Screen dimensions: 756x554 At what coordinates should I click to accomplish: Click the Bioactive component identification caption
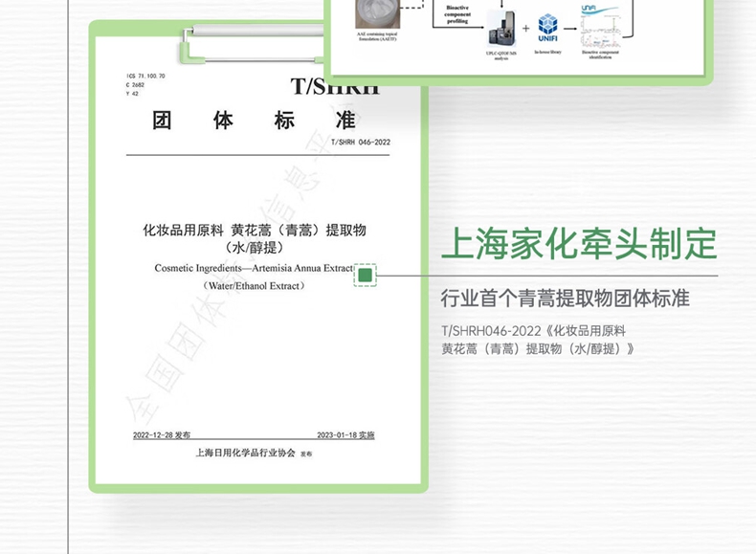[600, 55]
